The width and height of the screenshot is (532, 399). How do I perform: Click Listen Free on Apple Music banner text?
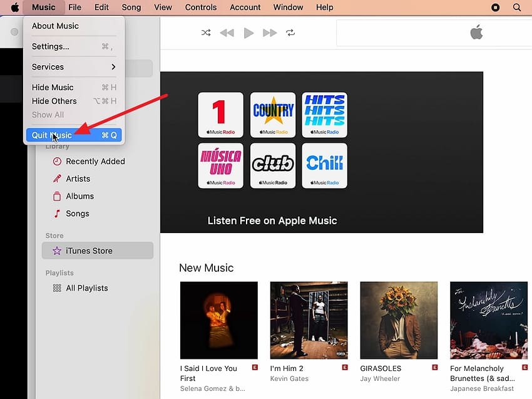pyautogui.click(x=272, y=220)
